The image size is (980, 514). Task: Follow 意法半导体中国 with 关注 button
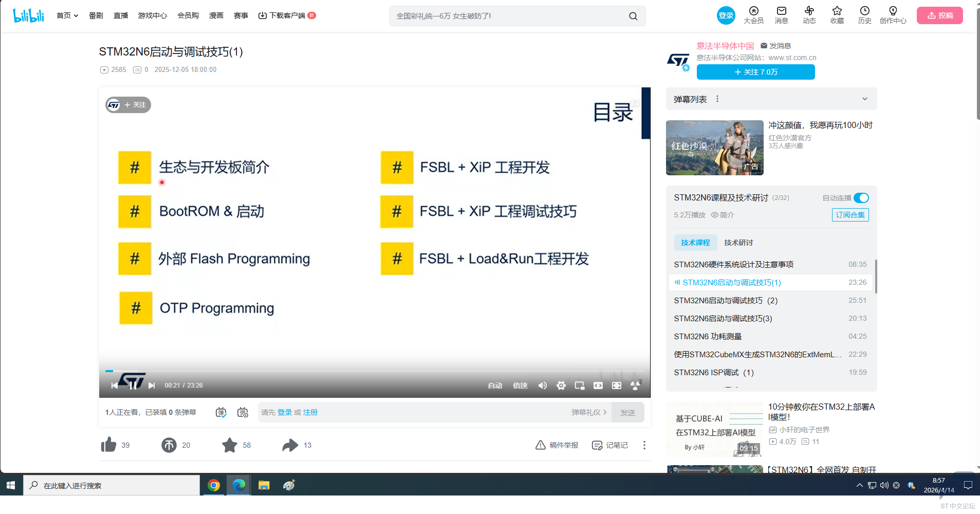coord(755,72)
